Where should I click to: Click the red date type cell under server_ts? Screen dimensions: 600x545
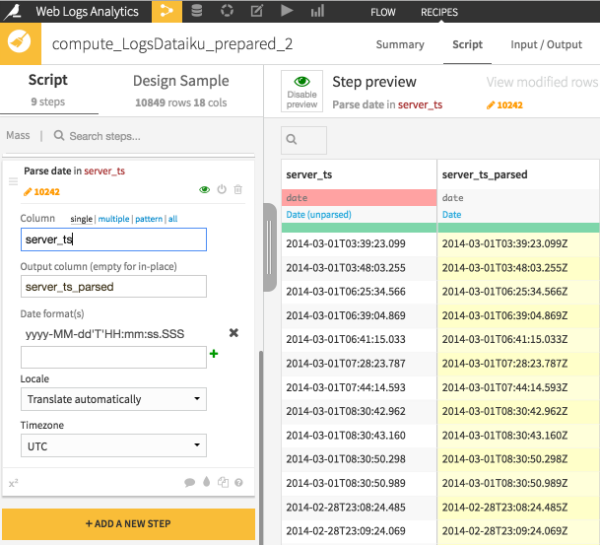[x=359, y=197]
